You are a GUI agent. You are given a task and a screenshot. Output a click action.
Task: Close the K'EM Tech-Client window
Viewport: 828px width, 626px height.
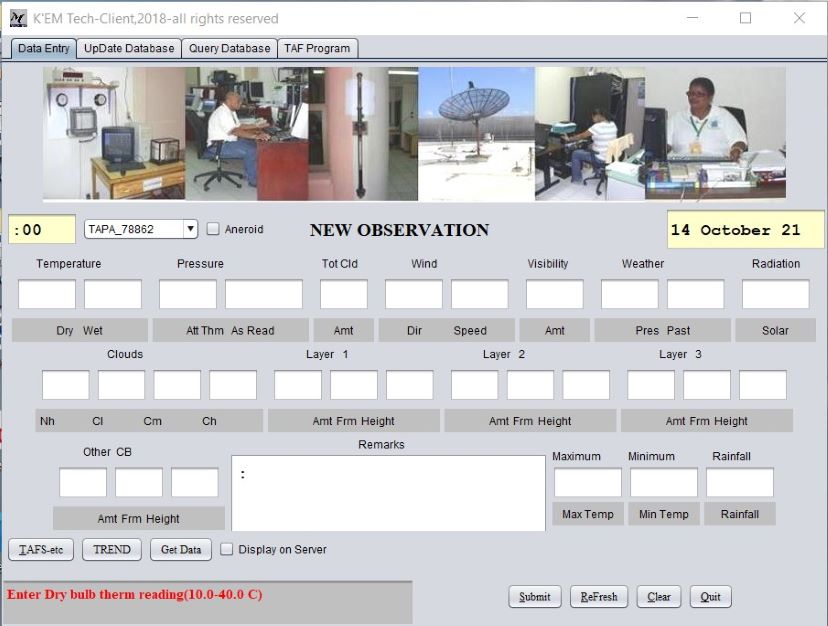[x=799, y=18]
